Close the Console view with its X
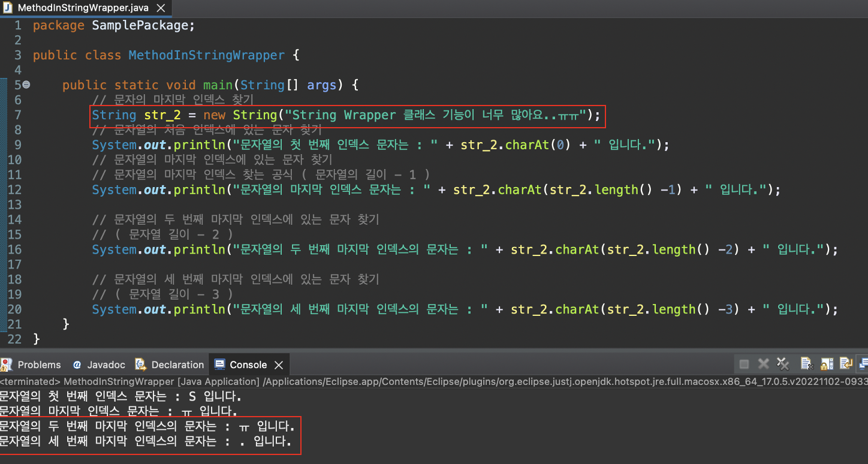Screen dimensions: 868x464 coord(279,364)
